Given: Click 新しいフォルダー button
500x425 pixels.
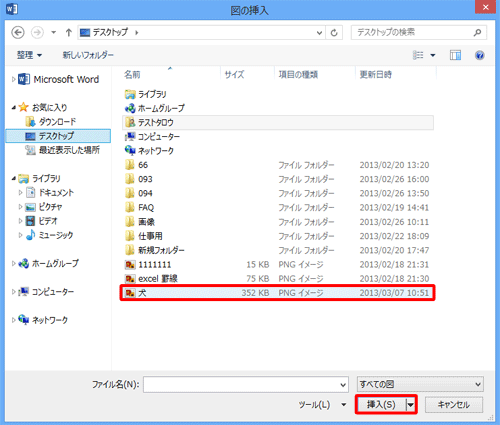Looking at the screenshot, I should pyautogui.click(x=88, y=55).
